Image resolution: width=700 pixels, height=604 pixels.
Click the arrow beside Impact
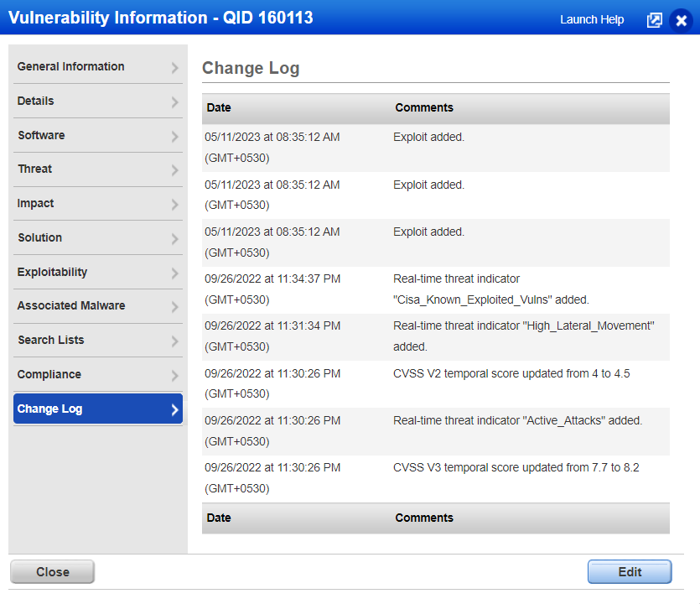coord(174,205)
